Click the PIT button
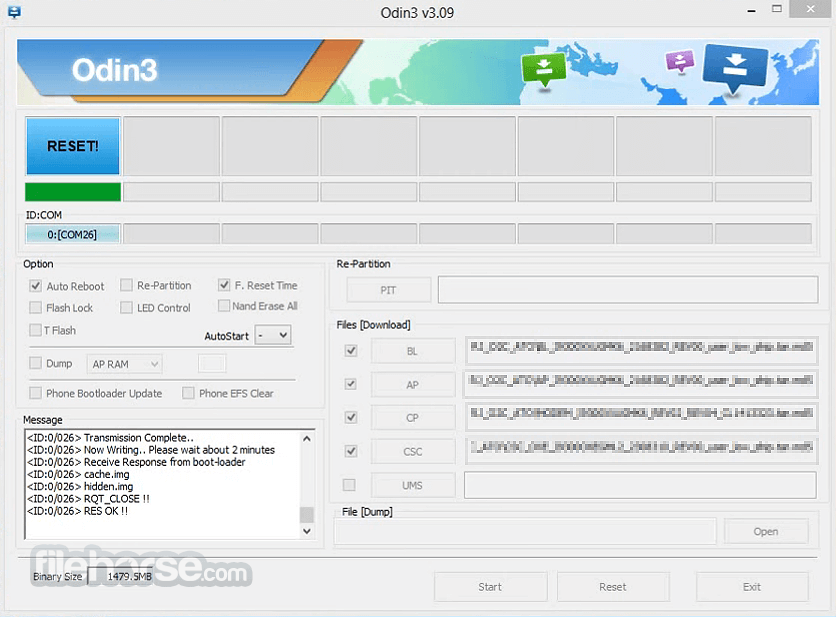The width and height of the screenshot is (836, 617). pyautogui.click(x=389, y=290)
